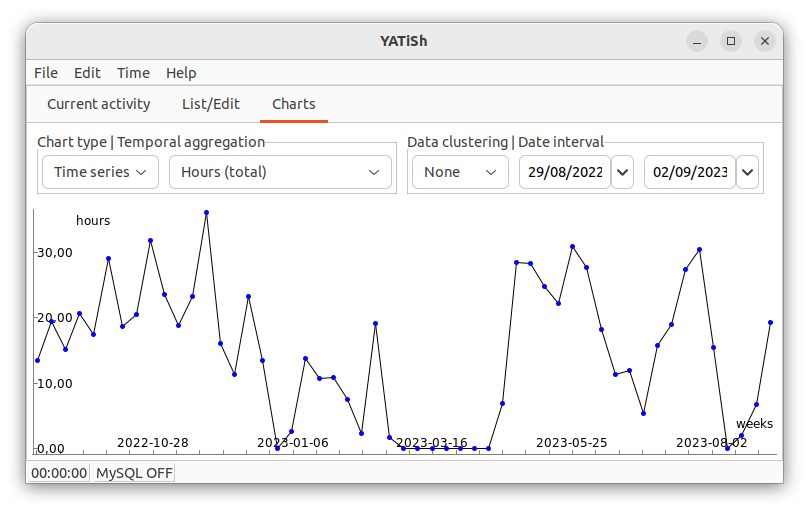809x512 pixels.
Task: Click the highest data point on the chart
Action: pyautogui.click(x=206, y=213)
